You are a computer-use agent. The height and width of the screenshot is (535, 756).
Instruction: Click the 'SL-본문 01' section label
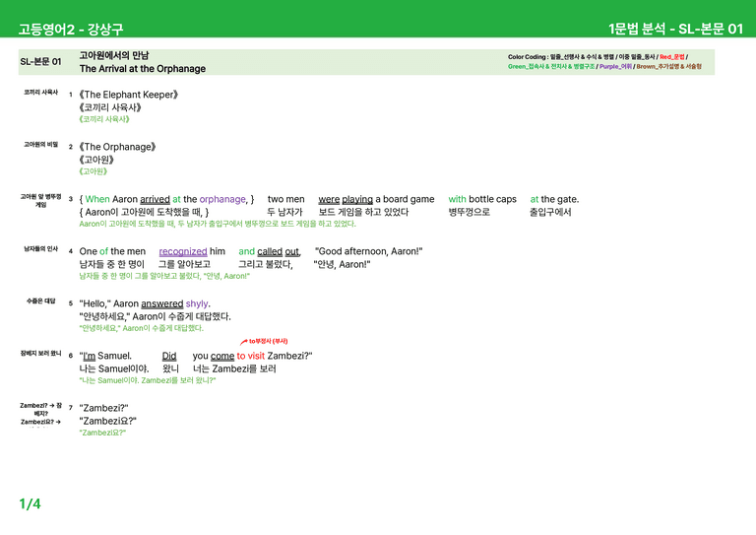click(x=40, y=61)
